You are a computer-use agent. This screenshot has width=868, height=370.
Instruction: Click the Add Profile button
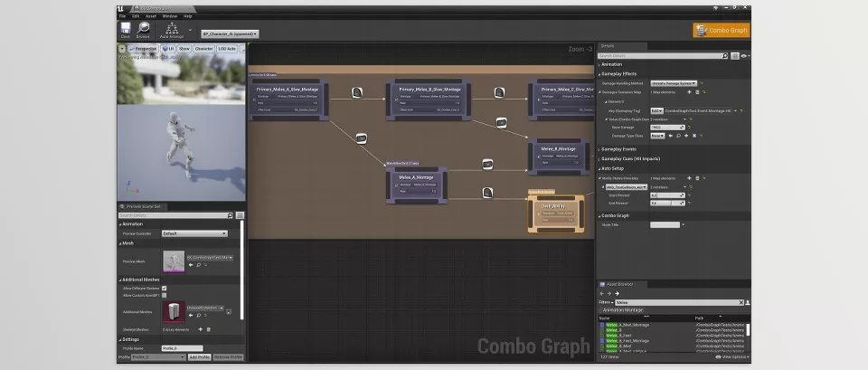199,357
